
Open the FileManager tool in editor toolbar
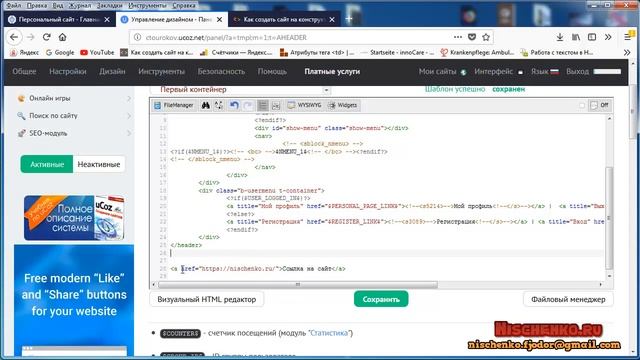coord(174,105)
